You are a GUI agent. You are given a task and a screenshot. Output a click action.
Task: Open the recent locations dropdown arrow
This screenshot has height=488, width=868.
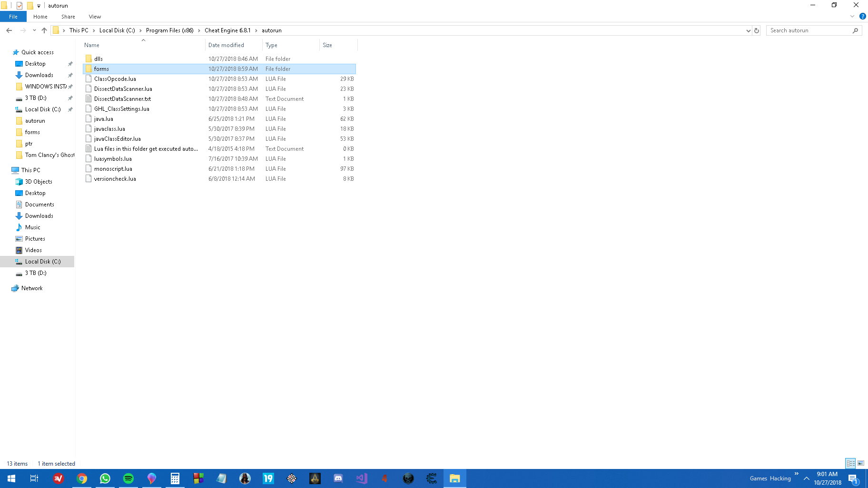tap(34, 30)
